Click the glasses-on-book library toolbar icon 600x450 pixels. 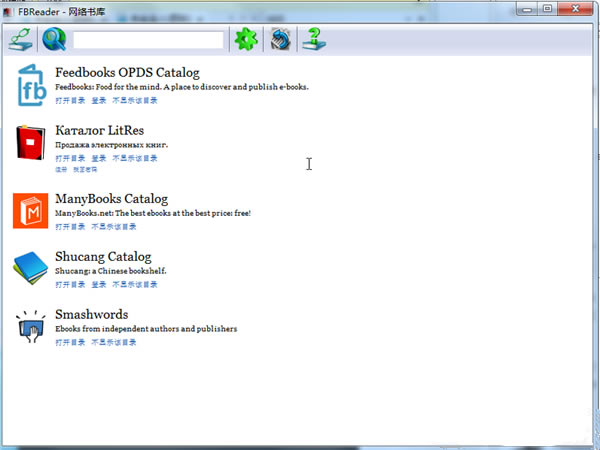click(x=20, y=39)
